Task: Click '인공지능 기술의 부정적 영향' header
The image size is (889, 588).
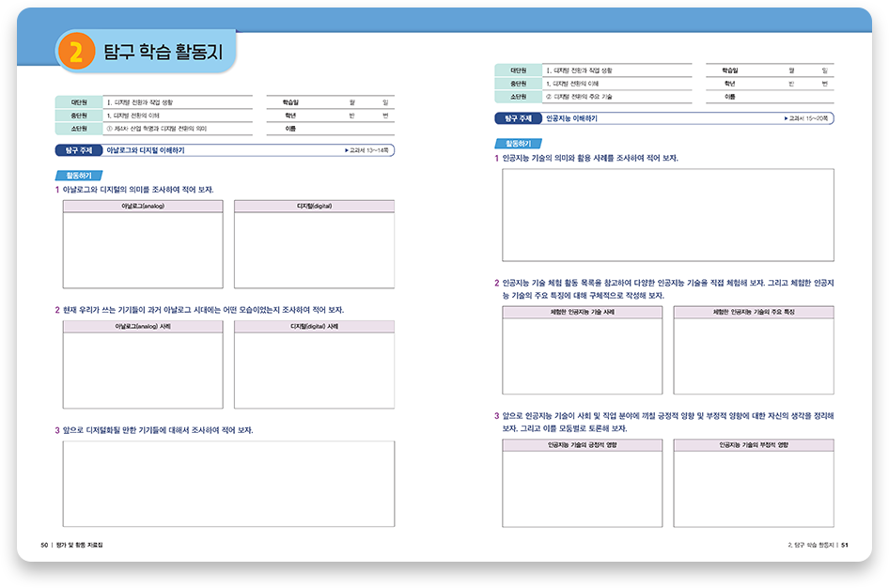Action: click(754, 445)
